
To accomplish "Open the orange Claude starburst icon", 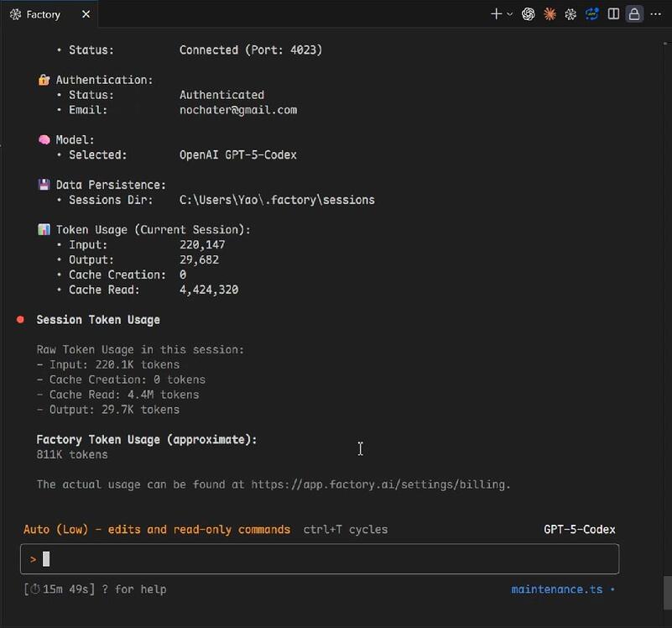I will pos(550,14).
